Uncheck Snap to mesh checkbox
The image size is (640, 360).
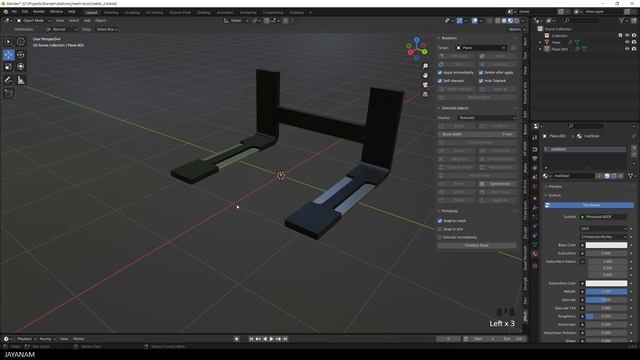440,221
